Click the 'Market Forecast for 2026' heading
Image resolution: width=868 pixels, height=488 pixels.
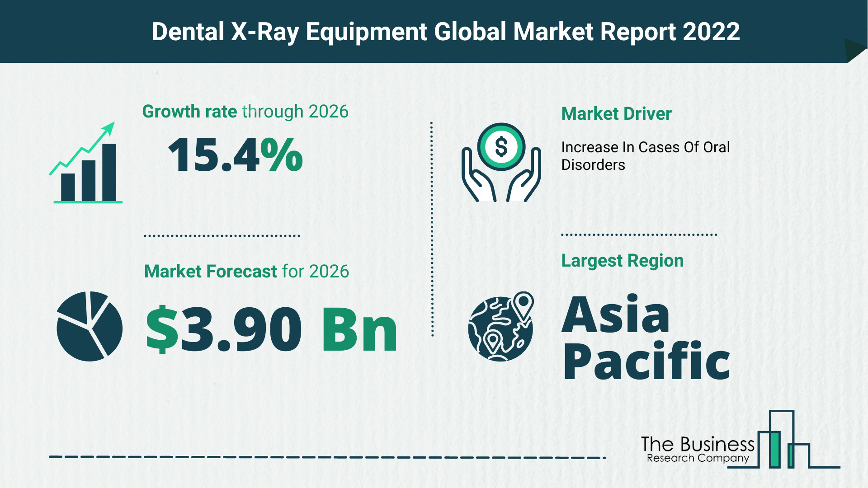tap(246, 271)
